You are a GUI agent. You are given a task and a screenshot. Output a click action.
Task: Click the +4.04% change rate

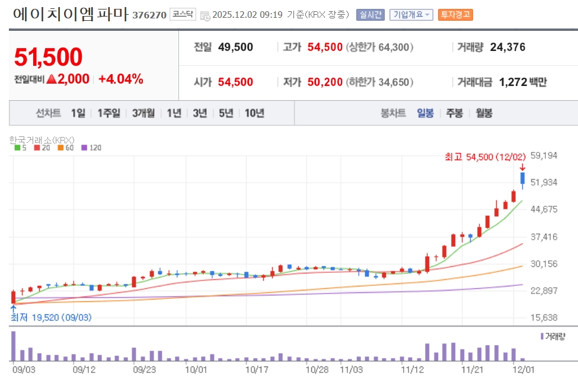click(121, 79)
